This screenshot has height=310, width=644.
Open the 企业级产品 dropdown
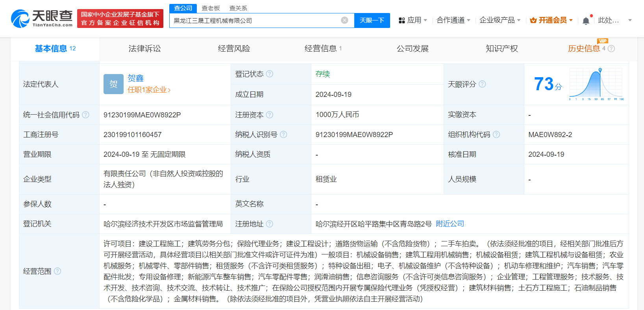coord(500,20)
